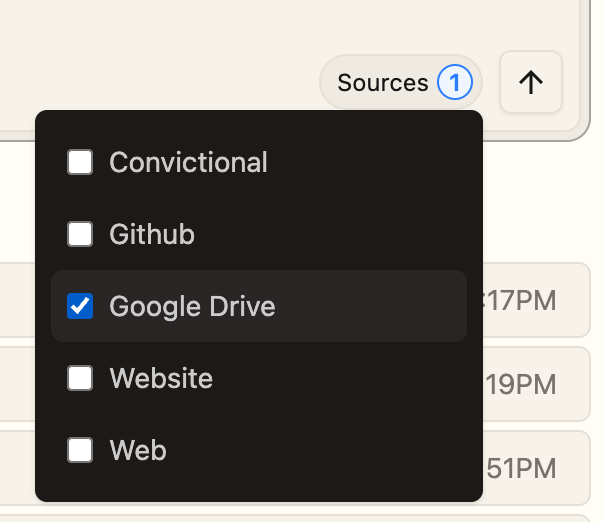The height and width of the screenshot is (522, 602).
Task: Uncheck the Google Drive checkbox
Action: 80,306
